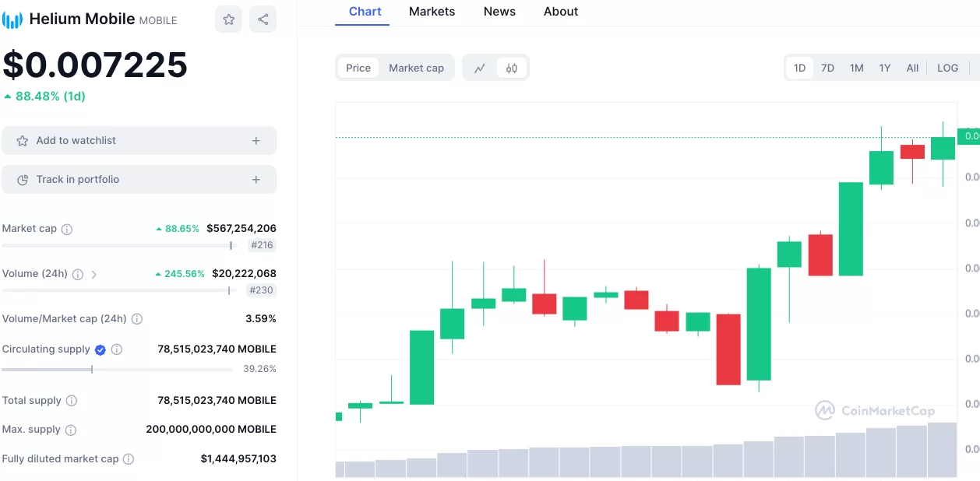Click the info icon next to Volume (24h)

(x=77, y=274)
